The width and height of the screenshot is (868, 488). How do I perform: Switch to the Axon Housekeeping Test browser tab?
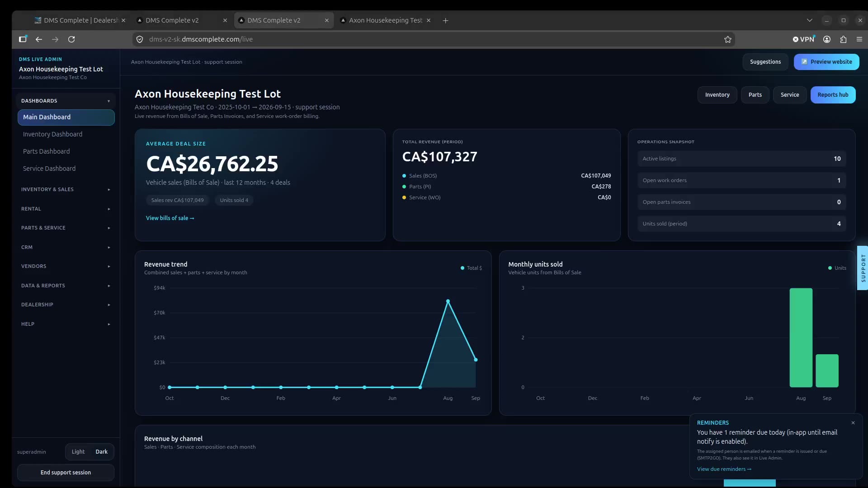pyautogui.click(x=385, y=20)
